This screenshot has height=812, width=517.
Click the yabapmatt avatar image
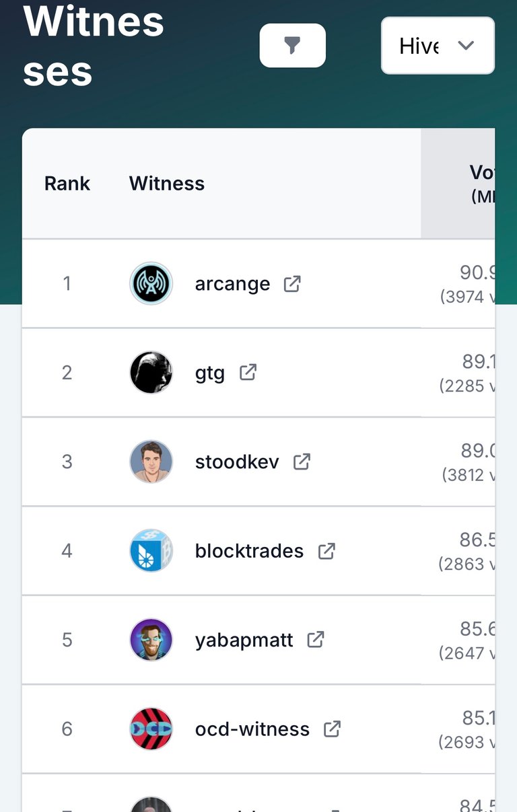[x=151, y=640]
